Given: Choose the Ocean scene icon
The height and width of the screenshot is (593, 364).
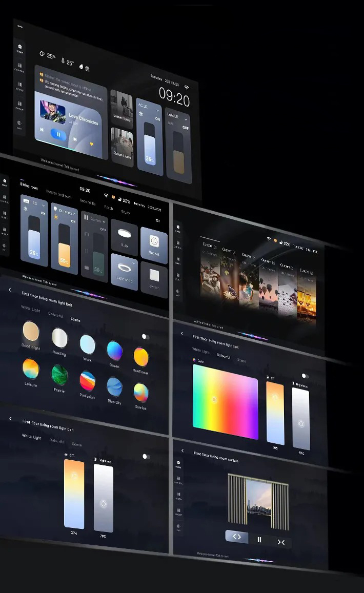Looking at the screenshot, I should 115,351.
